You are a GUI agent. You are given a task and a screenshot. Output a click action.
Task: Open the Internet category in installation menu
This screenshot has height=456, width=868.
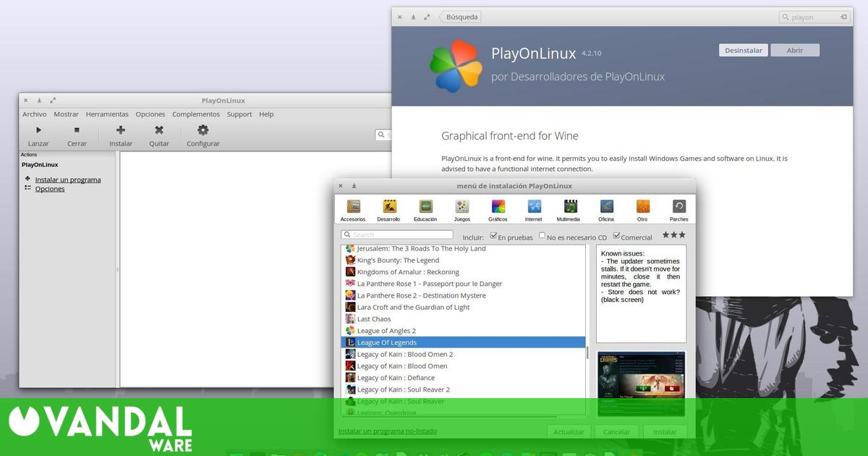(x=534, y=209)
